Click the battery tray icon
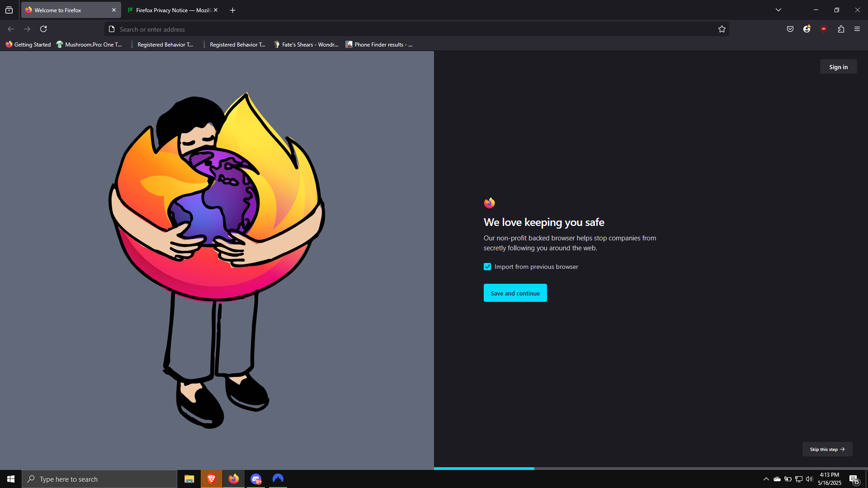 point(788,479)
